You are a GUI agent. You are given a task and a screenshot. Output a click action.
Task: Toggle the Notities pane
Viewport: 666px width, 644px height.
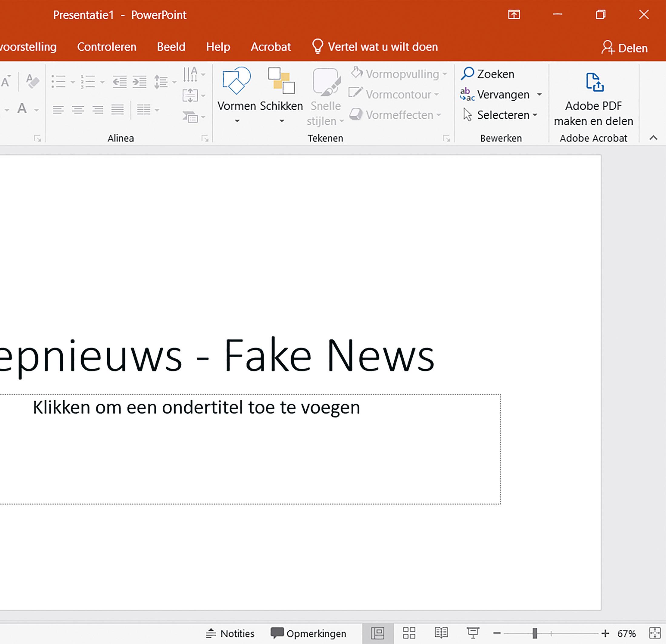pos(230,633)
